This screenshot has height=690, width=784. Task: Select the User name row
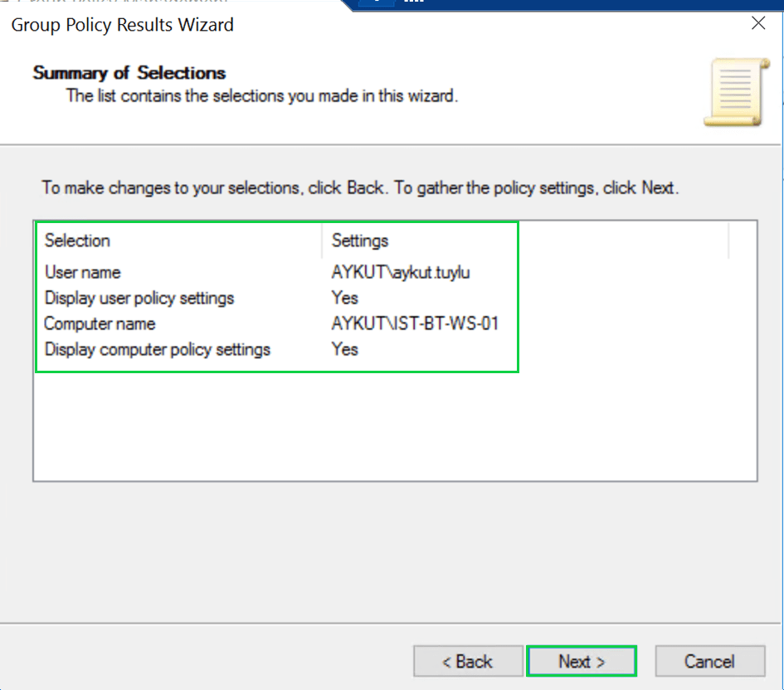83,272
